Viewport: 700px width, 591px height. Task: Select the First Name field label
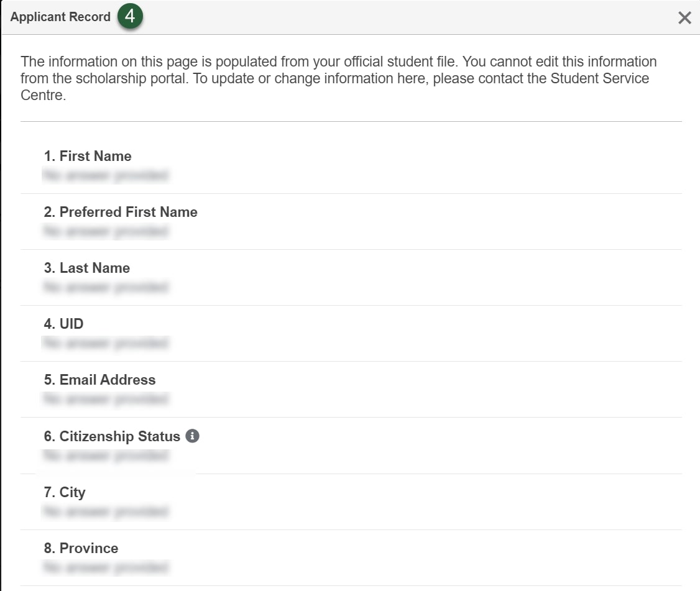(87, 156)
